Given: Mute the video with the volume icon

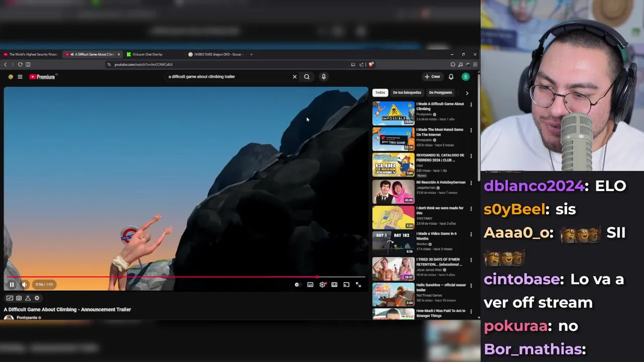Looking at the screenshot, I should coord(24,285).
